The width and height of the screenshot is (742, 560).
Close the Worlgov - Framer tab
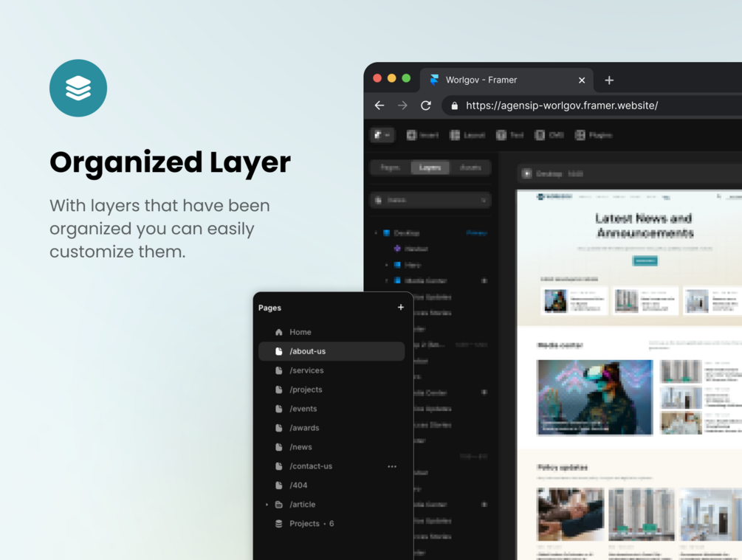[582, 80]
